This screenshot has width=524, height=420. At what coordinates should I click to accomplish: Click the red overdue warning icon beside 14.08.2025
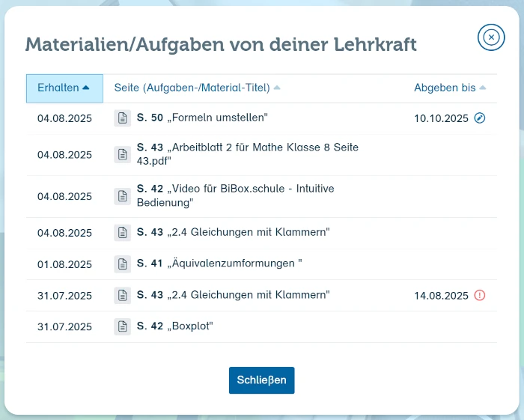tap(480, 296)
